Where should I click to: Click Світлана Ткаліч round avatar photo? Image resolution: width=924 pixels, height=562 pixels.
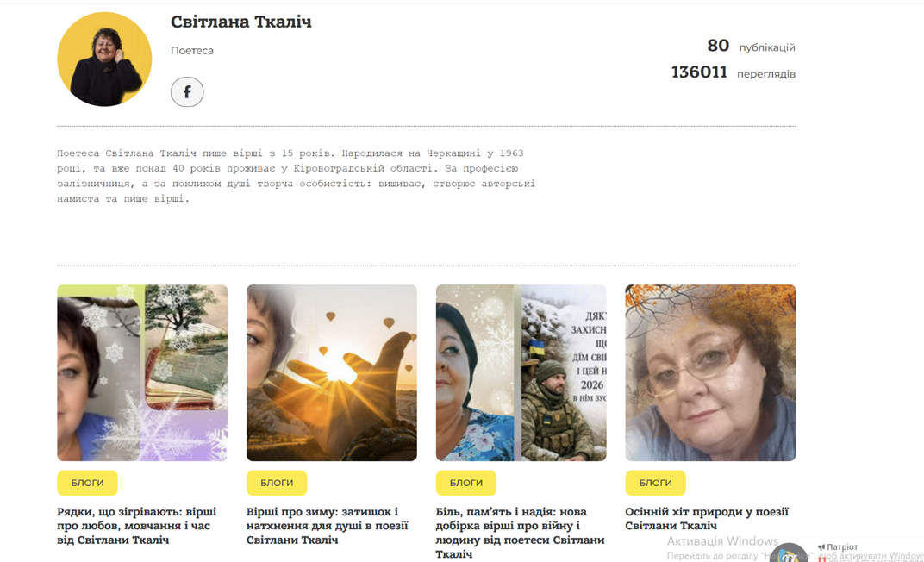(x=104, y=59)
